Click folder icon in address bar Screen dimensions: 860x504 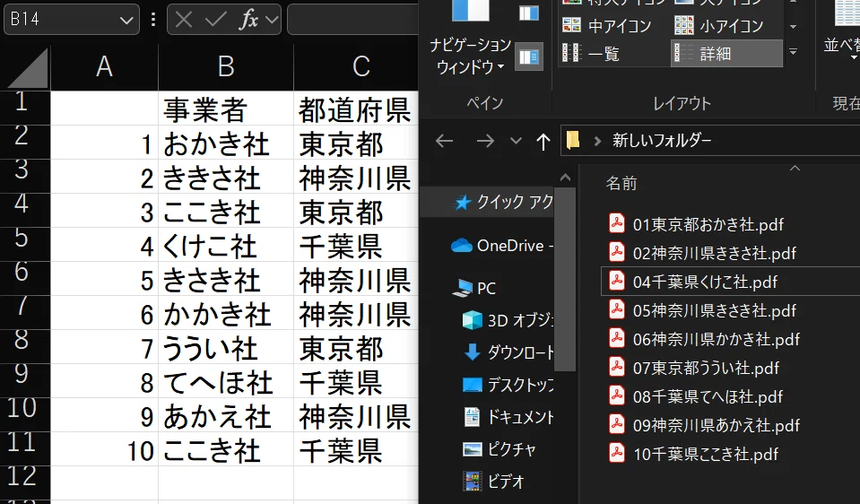point(573,141)
